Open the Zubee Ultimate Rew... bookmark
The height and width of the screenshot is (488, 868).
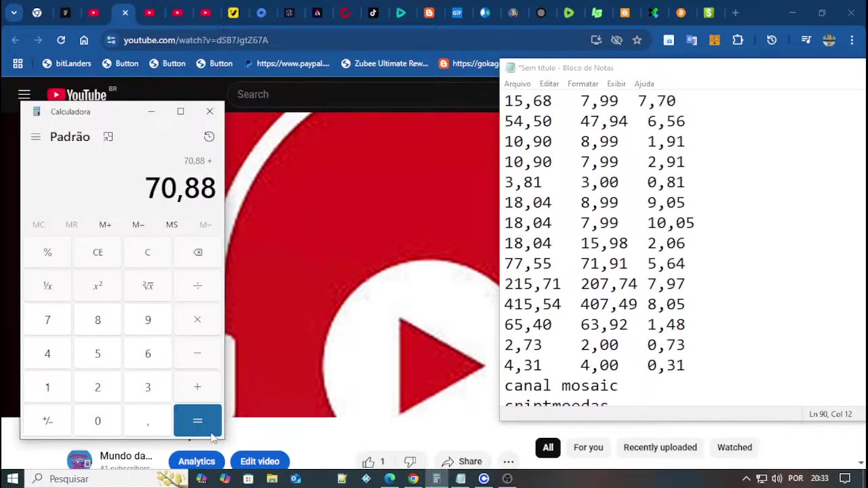384,63
